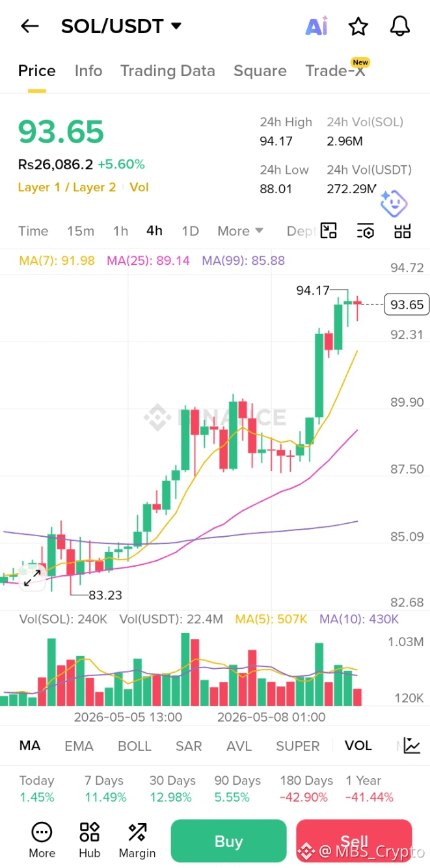This screenshot has height=868, width=430.
Task: Tap the back arrow icon
Action: point(30,26)
